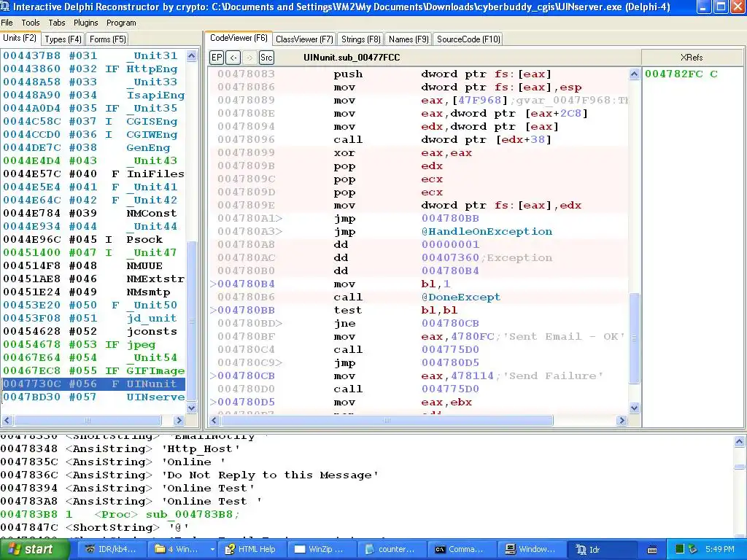Open the Program menu
747x560 pixels.
tap(121, 23)
